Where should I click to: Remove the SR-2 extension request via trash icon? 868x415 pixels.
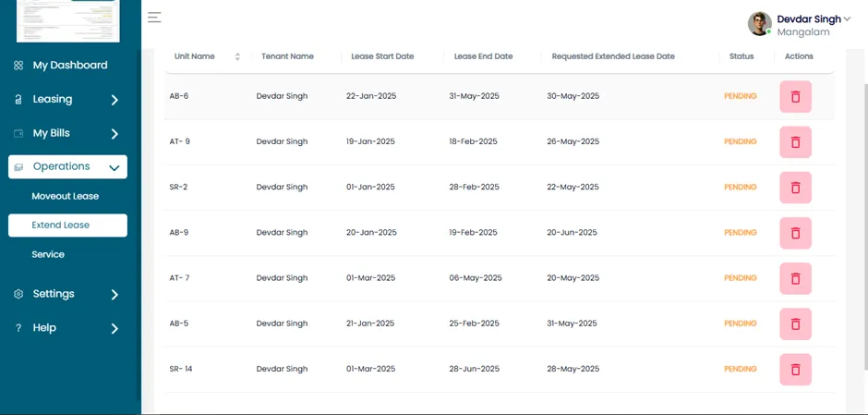click(x=795, y=188)
